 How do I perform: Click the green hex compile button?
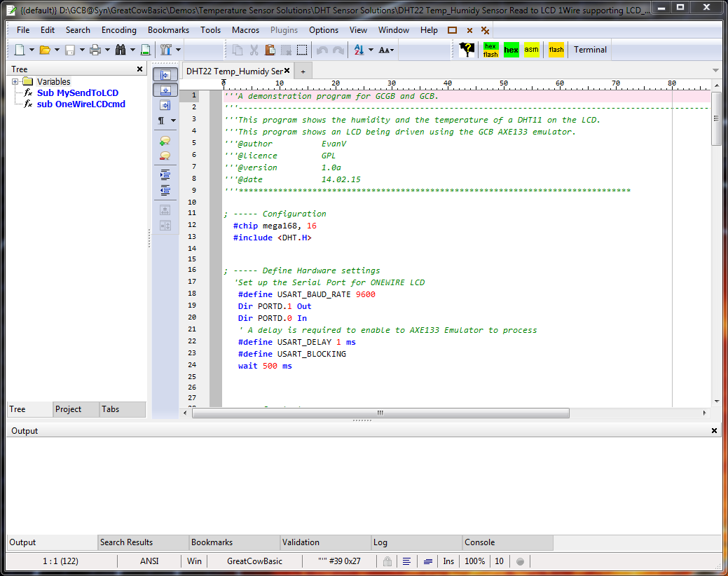coord(511,50)
